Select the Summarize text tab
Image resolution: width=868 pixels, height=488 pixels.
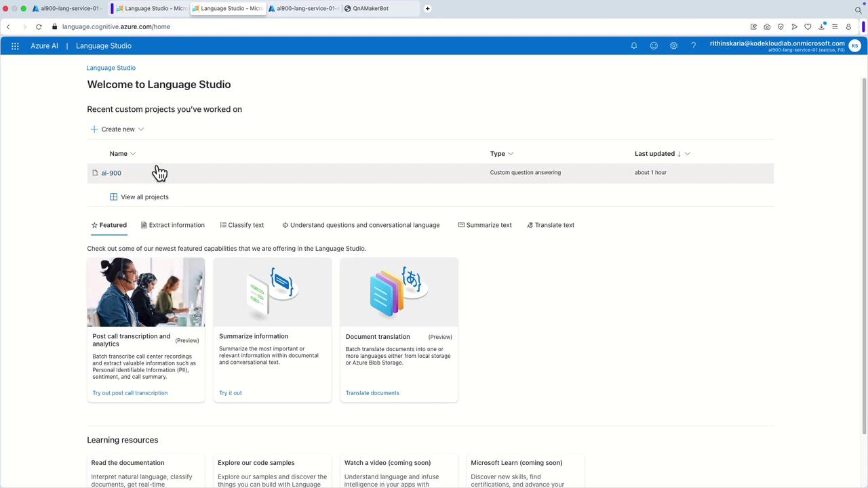485,225
